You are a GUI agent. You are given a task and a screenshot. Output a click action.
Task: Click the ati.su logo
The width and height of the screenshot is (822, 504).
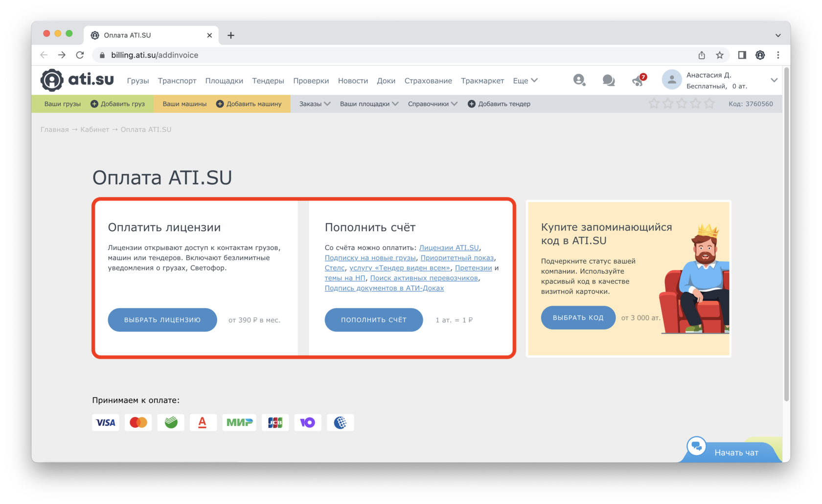coord(77,80)
